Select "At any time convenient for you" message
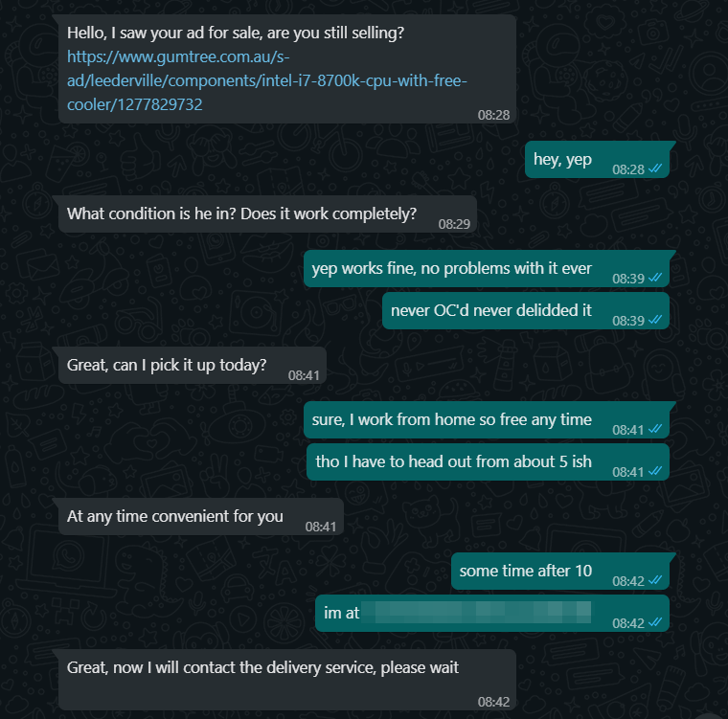Viewport: 728px width, 719px height. click(175, 517)
